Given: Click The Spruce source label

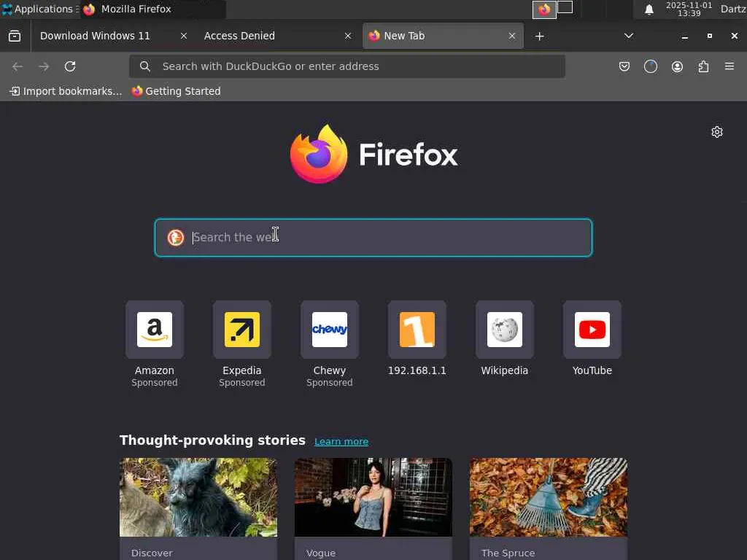Looking at the screenshot, I should [508, 553].
